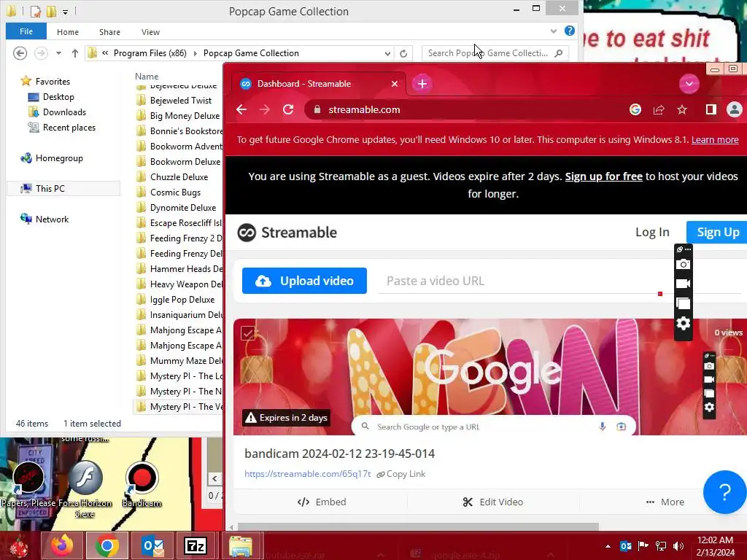The width and height of the screenshot is (747, 560).
Task: Open Chrome side panel icon
Action: pyautogui.click(x=711, y=109)
